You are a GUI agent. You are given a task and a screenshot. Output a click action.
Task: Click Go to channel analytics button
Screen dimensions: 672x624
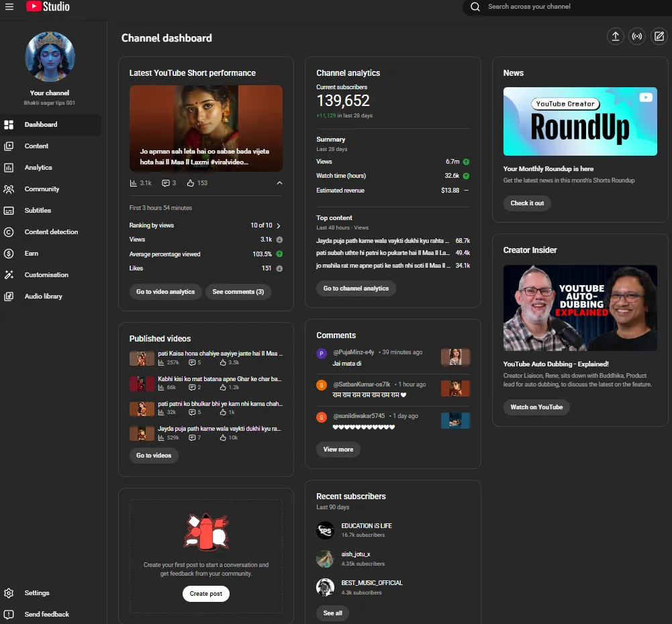[356, 289]
